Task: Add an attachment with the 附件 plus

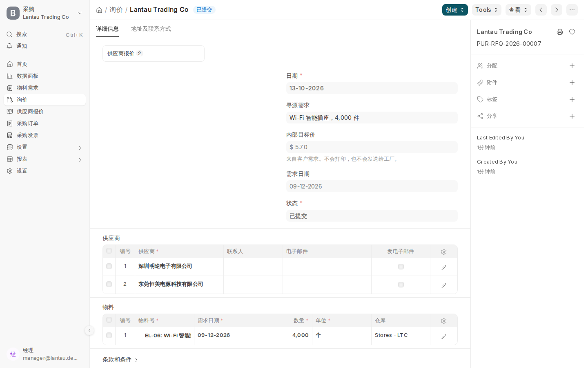Action: pyautogui.click(x=572, y=83)
